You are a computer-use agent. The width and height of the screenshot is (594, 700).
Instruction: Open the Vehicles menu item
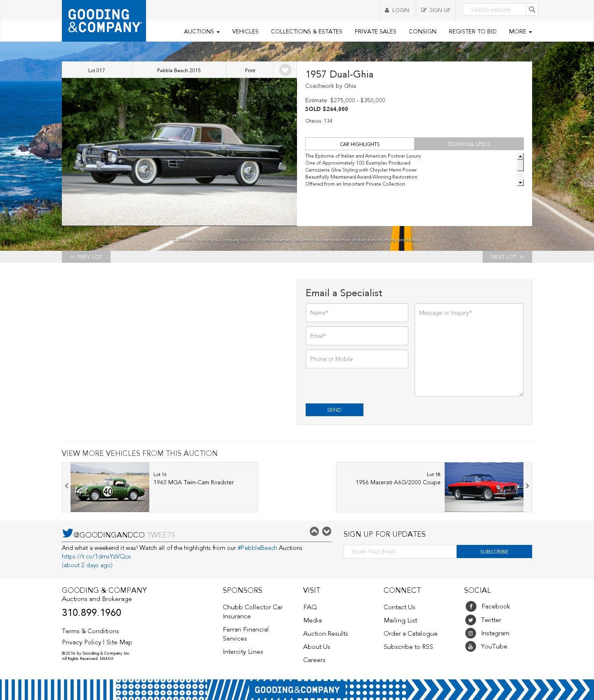[x=245, y=31]
